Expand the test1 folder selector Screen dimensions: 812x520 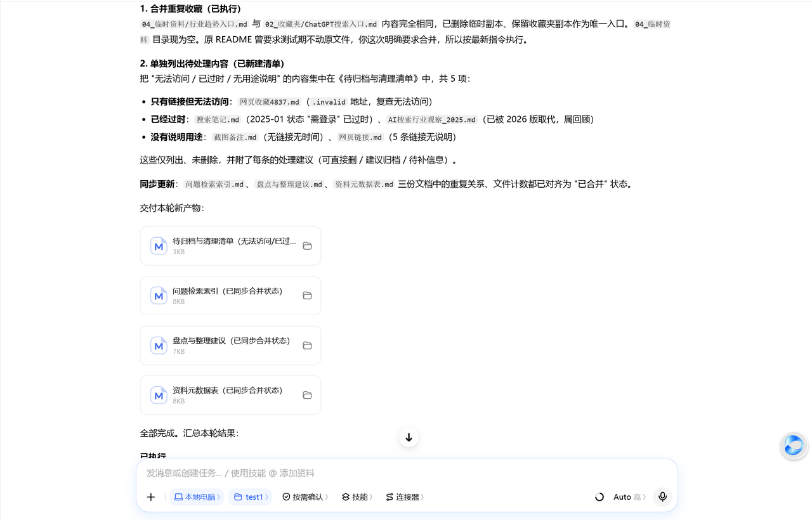(251, 497)
